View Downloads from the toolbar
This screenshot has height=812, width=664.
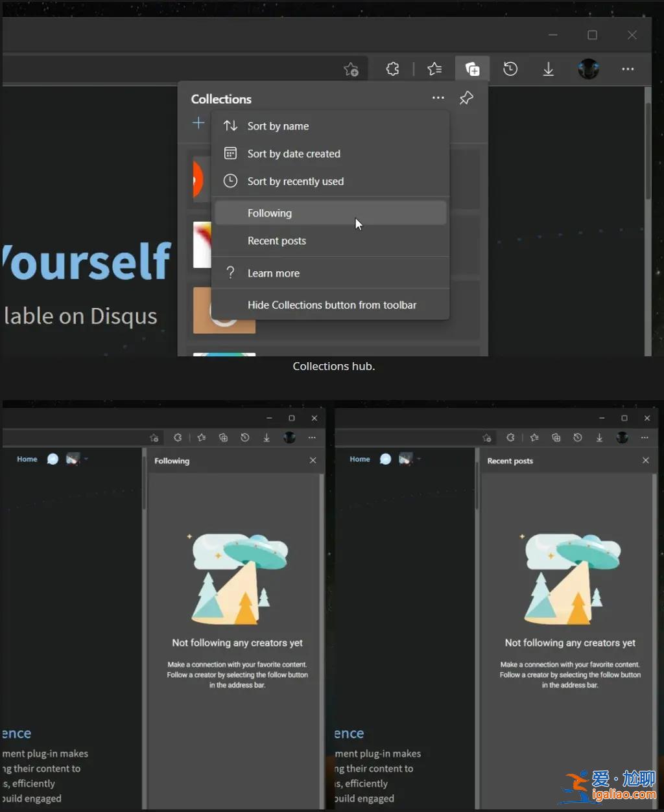pos(548,69)
